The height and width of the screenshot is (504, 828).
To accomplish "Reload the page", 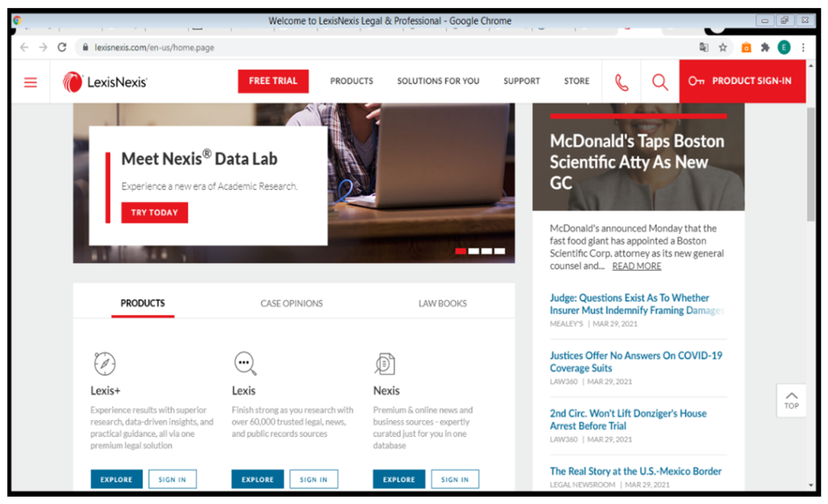I will point(62,47).
